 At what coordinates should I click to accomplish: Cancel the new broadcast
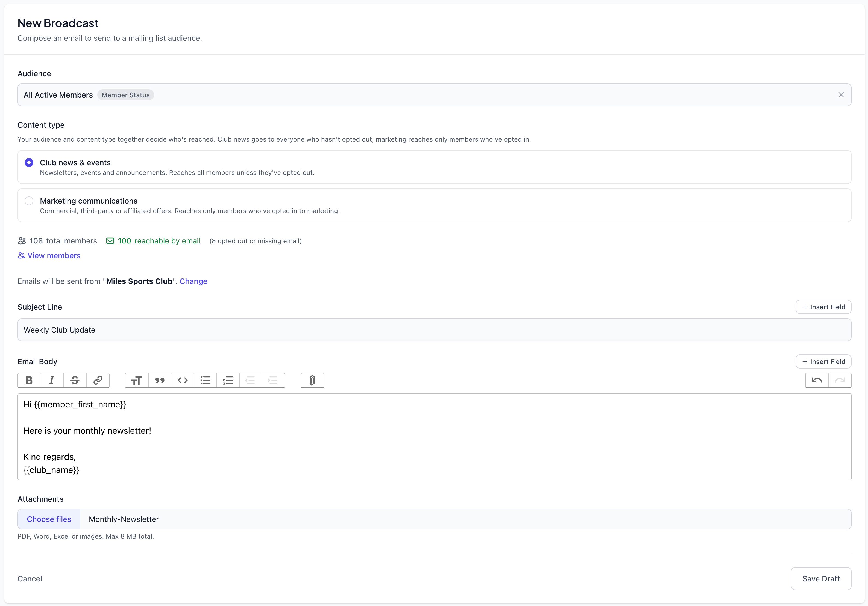[30, 579]
